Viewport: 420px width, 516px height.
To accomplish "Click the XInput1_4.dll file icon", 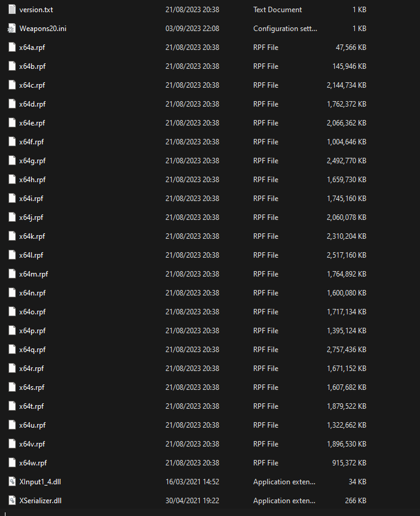I will tap(12, 482).
